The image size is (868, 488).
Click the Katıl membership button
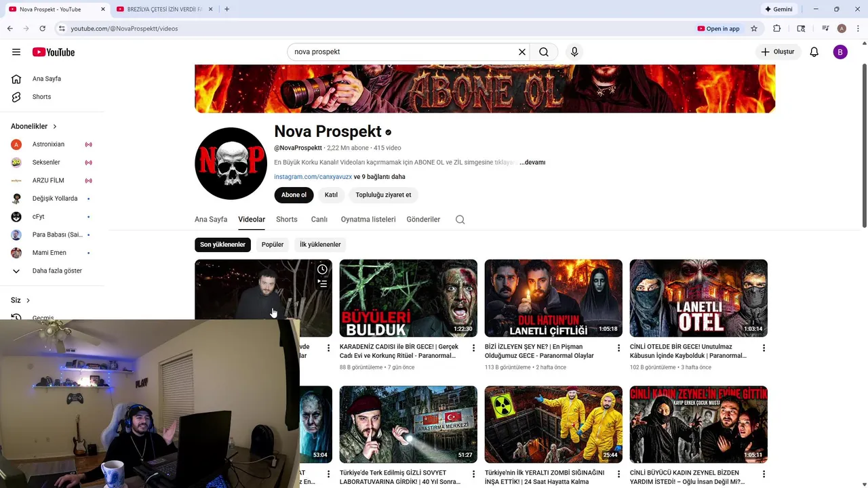(331, 195)
